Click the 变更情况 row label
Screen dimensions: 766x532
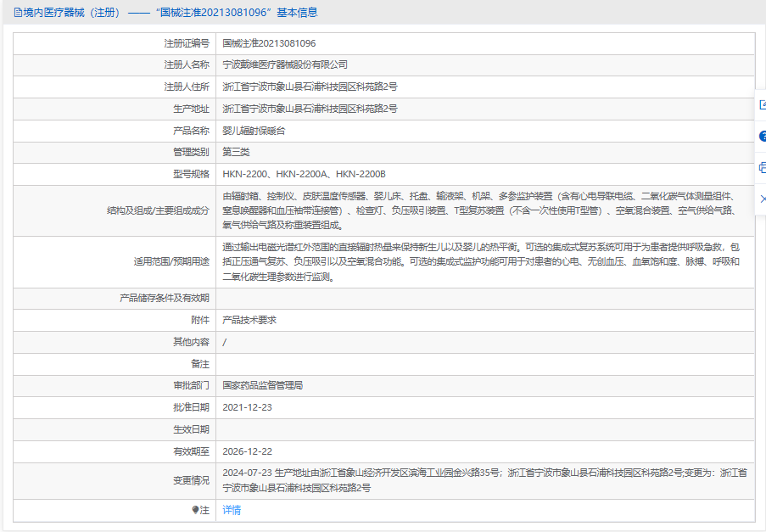191,481
